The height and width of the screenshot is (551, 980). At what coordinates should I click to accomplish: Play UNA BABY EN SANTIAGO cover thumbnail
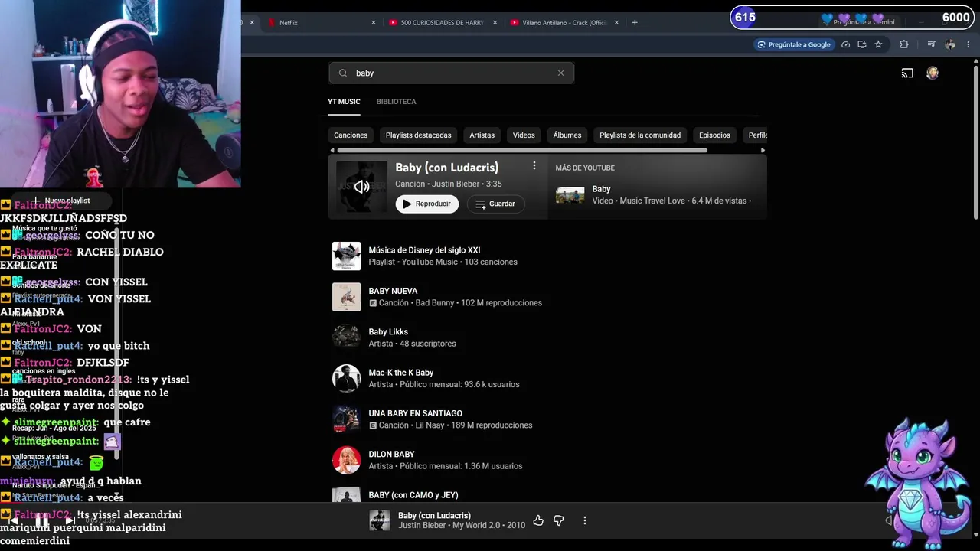coord(346,419)
